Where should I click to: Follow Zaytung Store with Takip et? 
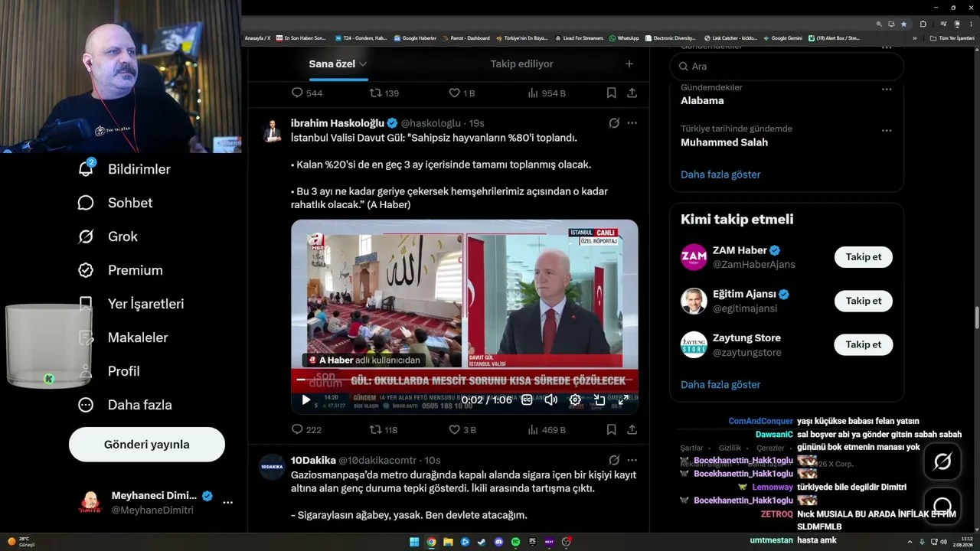pyautogui.click(x=864, y=344)
